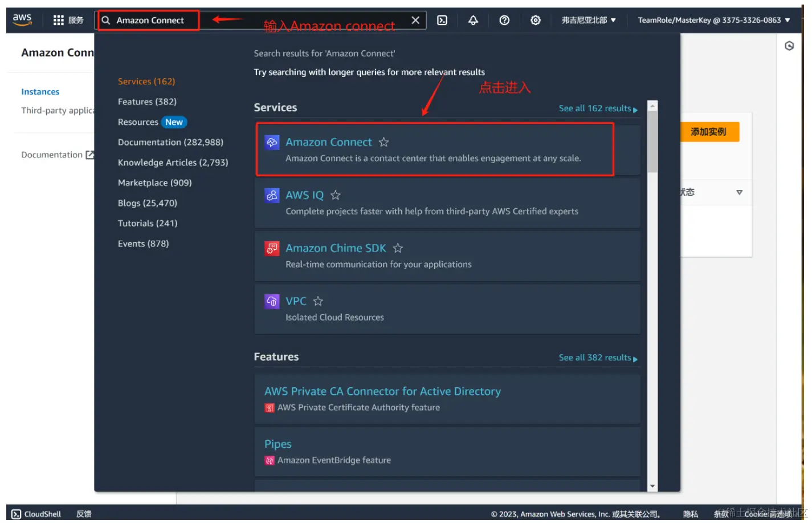Open the settings gear icon
Viewport: 812px width, 523px height.
point(536,20)
